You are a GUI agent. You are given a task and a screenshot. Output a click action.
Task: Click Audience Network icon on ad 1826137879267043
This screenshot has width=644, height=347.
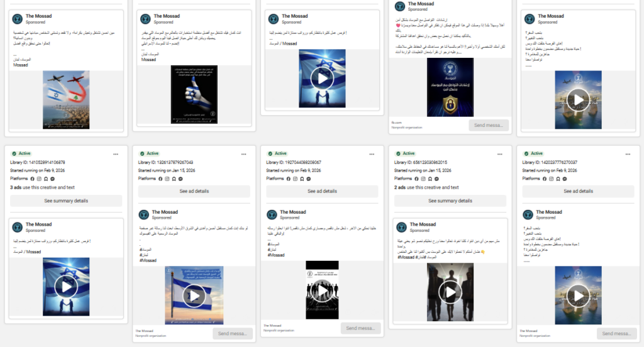(174, 179)
